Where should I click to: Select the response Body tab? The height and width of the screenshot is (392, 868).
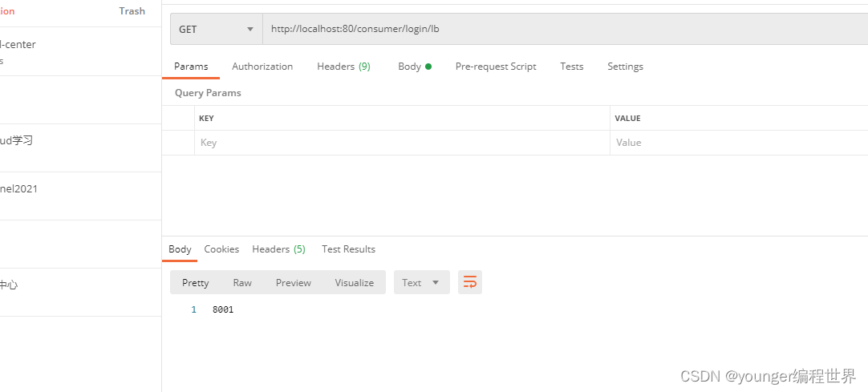point(180,249)
